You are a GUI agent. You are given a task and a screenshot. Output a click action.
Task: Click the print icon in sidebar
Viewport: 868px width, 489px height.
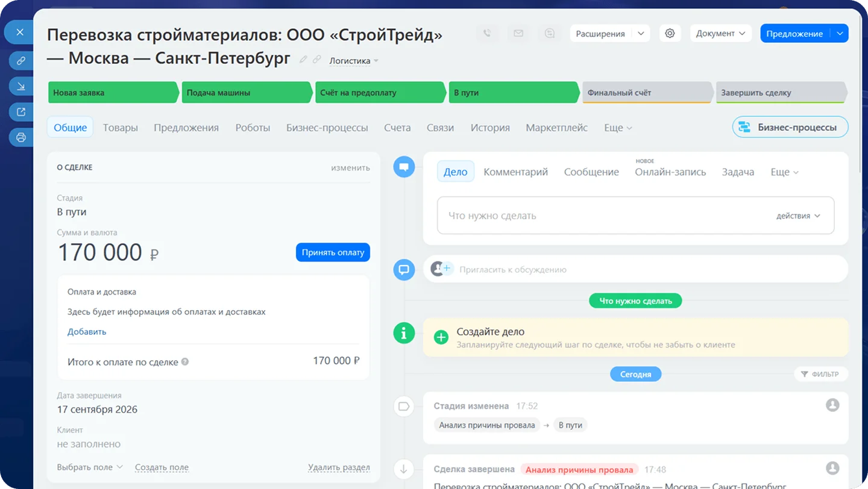(x=21, y=137)
